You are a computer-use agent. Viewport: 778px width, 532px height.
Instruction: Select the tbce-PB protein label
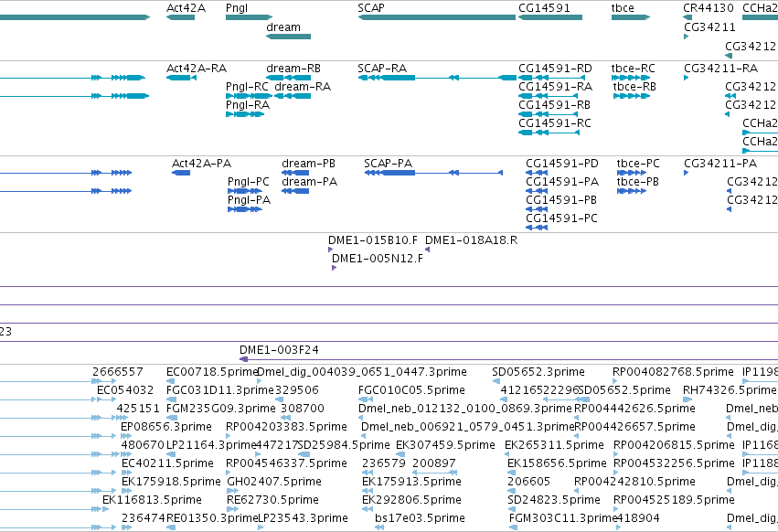click(637, 182)
